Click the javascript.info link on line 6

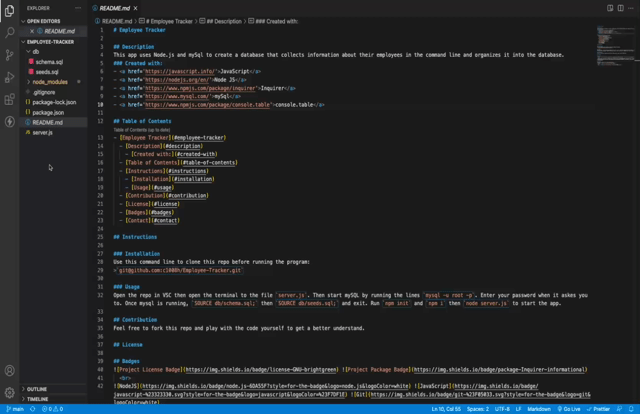click(180, 71)
